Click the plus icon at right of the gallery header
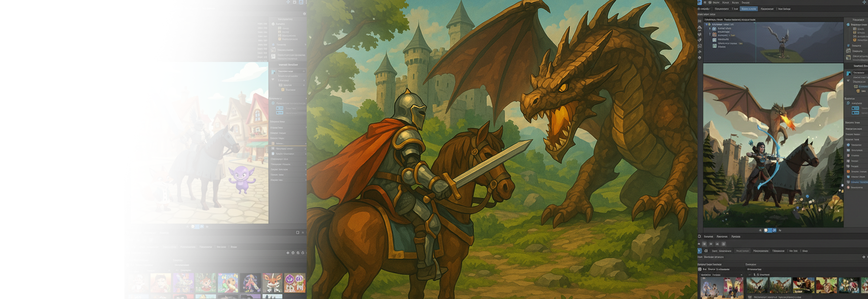 [x=864, y=257]
